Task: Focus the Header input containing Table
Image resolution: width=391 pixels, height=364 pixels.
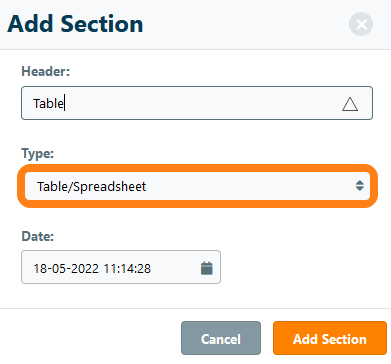Action: (197, 103)
